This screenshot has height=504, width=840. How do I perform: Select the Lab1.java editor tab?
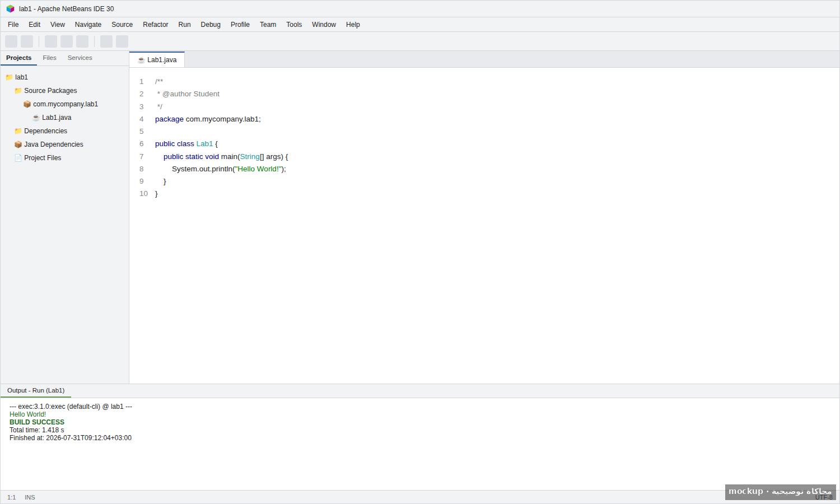pyautogui.click(x=157, y=60)
